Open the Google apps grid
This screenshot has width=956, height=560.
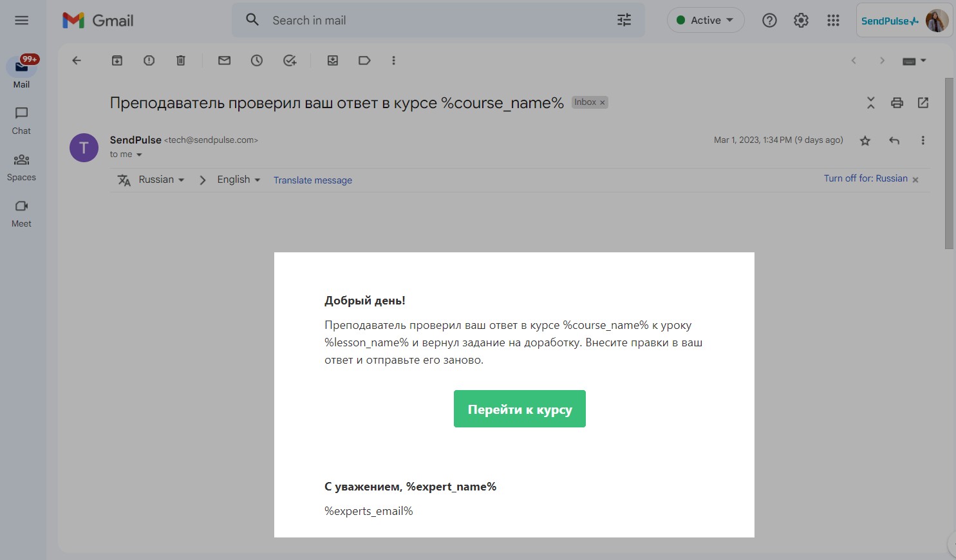(x=833, y=21)
